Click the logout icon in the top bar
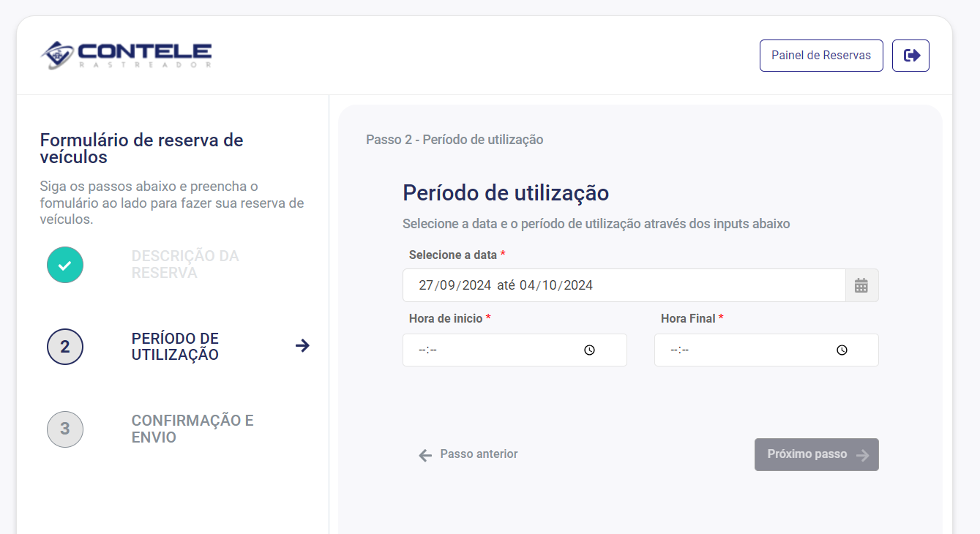The image size is (980, 534). (x=910, y=55)
